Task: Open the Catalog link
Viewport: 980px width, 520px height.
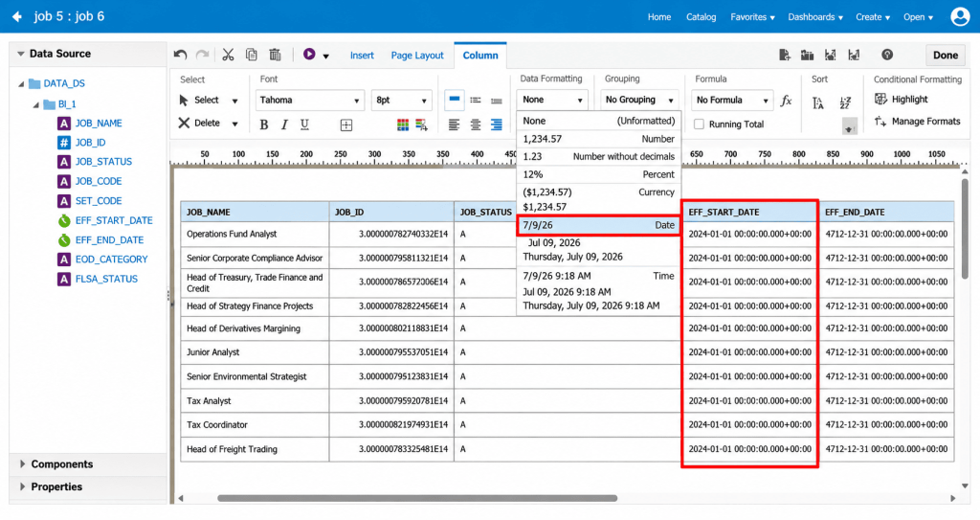Action: 701,17
